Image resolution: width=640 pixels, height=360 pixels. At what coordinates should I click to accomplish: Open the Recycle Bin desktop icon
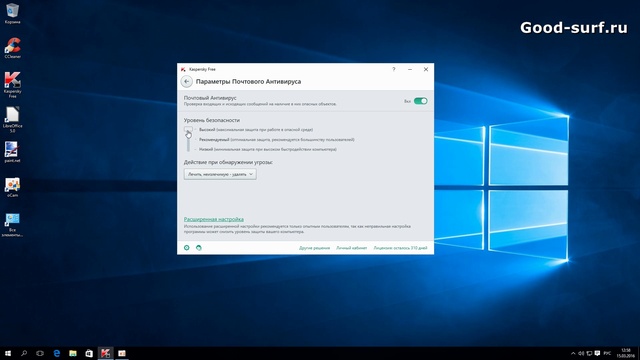click(12, 13)
